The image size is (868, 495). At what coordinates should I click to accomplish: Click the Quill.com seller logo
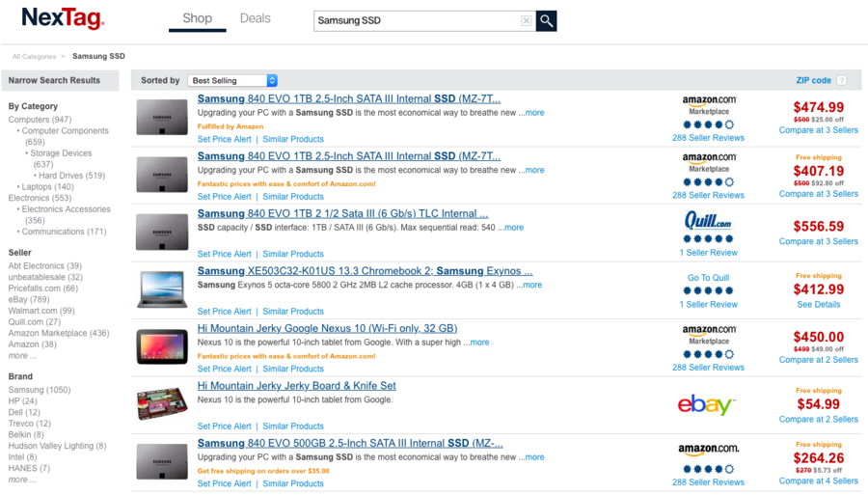(708, 220)
